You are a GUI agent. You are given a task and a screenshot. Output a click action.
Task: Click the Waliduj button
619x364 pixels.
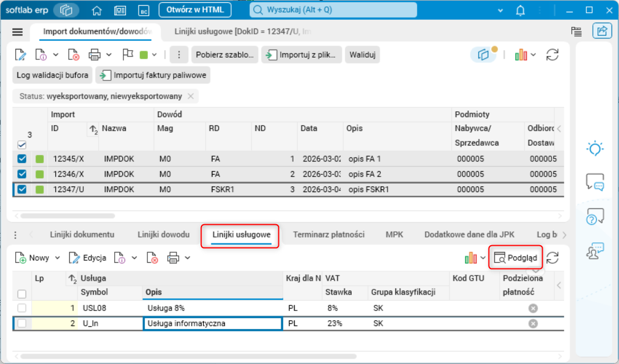pos(362,55)
